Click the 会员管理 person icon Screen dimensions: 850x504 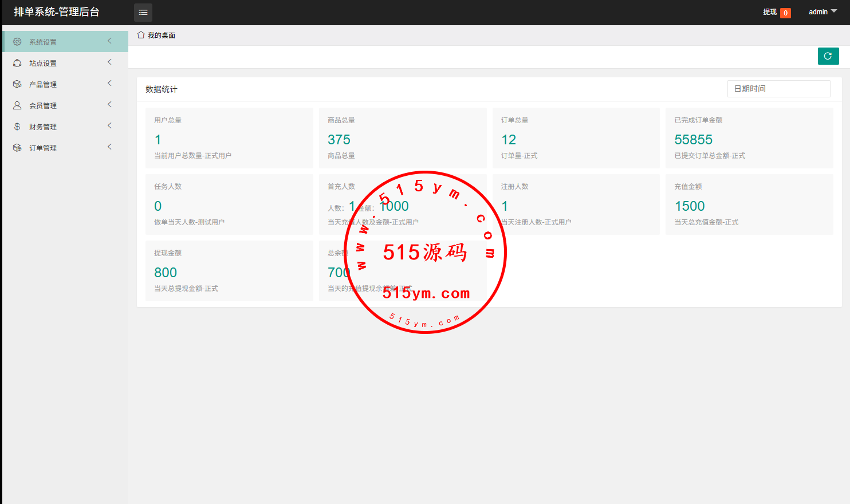17,105
